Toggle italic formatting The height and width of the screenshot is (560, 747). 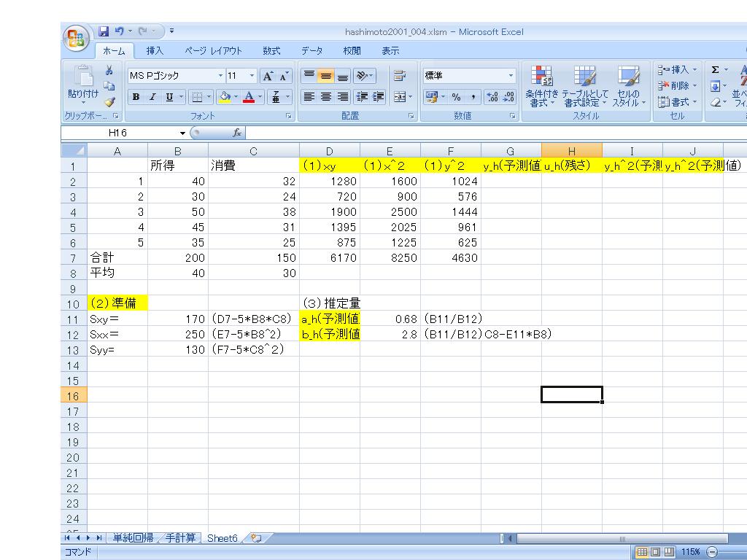[152, 97]
